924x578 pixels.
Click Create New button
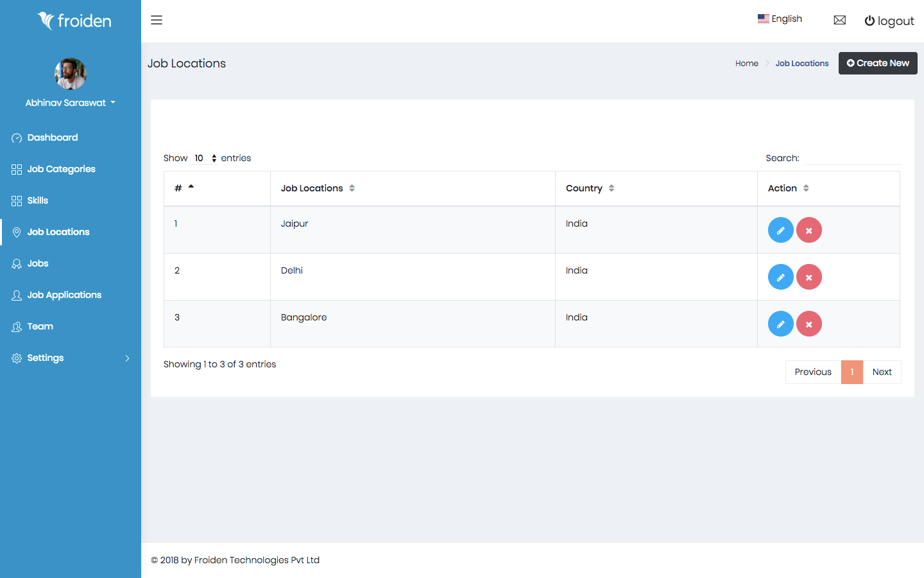[x=878, y=63]
